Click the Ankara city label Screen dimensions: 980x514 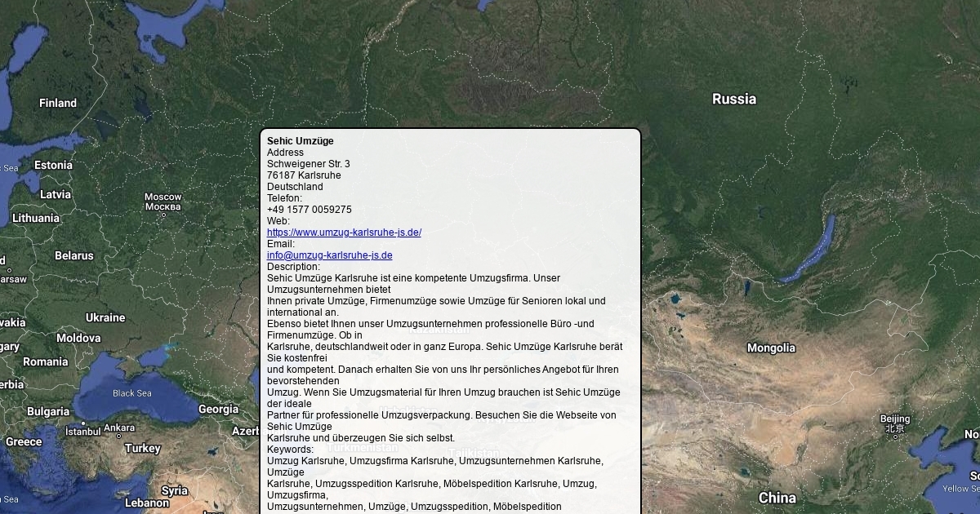[x=119, y=428]
